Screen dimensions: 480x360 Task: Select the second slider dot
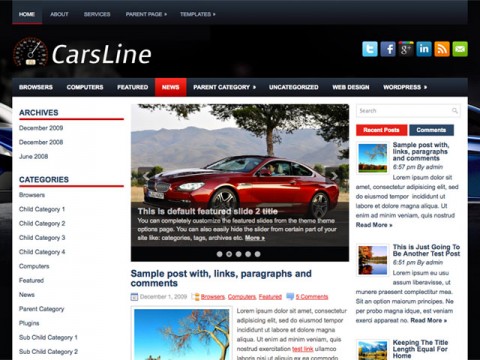coord(229,254)
